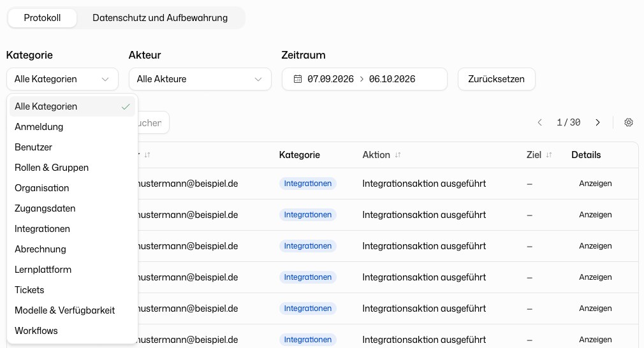Click the partially hidden search field
Image resolution: width=644 pixels, height=348 pixels.
pos(153,122)
